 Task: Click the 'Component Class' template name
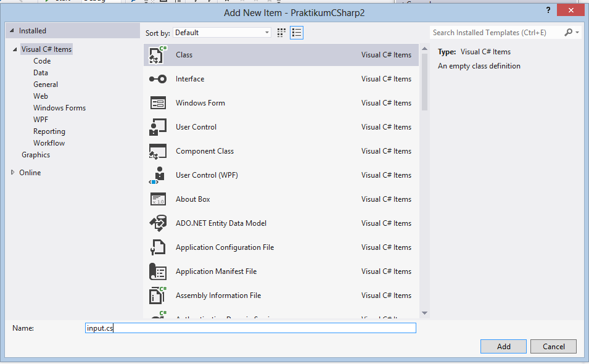tap(205, 151)
